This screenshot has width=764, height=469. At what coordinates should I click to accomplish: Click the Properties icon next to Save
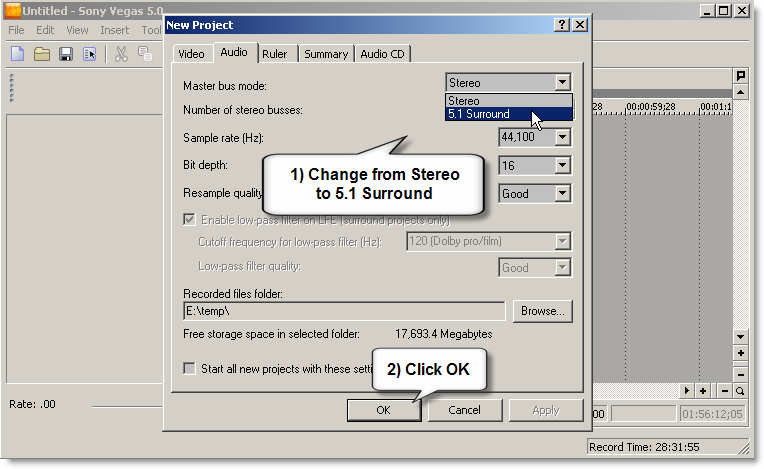[x=90, y=54]
